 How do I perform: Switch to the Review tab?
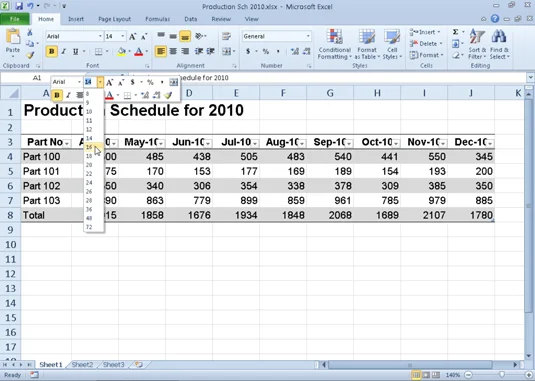(x=221, y=19)
